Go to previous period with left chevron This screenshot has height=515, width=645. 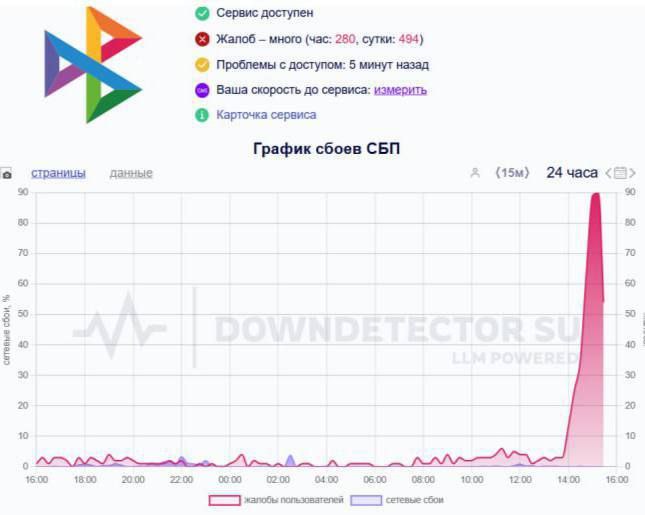coord(608,173)
